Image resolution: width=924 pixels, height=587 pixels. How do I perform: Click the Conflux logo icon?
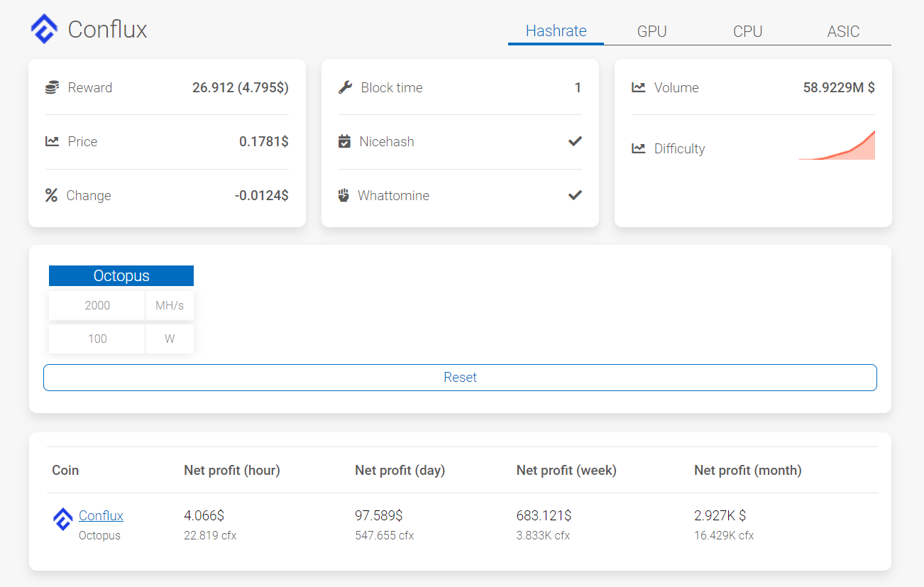click(43, 29)
